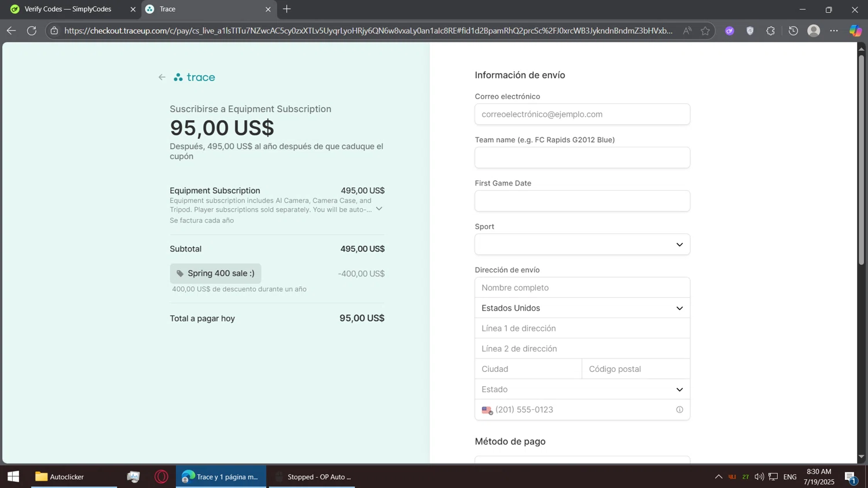Open the purple extension icon in toolbar
Screen dimensions: 868x488
tap(730, 31)
